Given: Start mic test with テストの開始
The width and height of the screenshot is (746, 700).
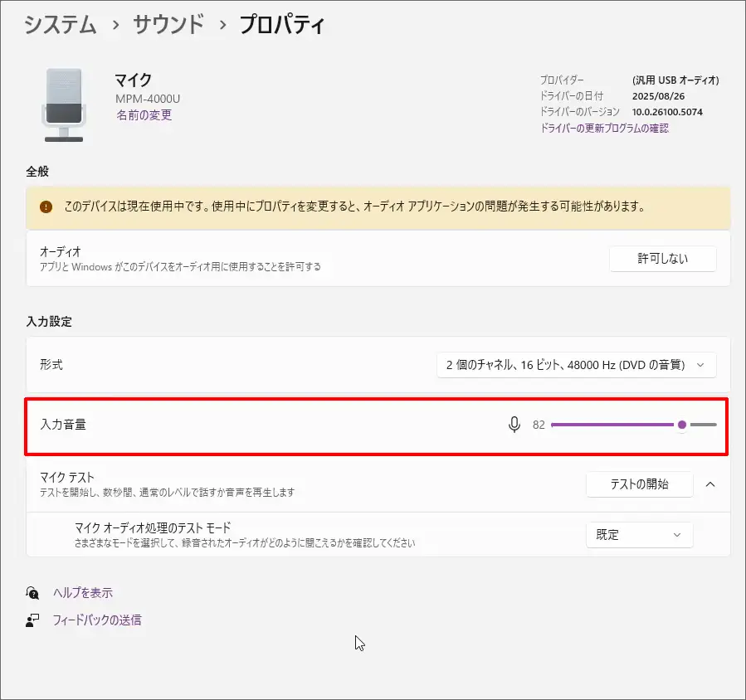Looking at the screenshot, I should click(x=639, y=484).
